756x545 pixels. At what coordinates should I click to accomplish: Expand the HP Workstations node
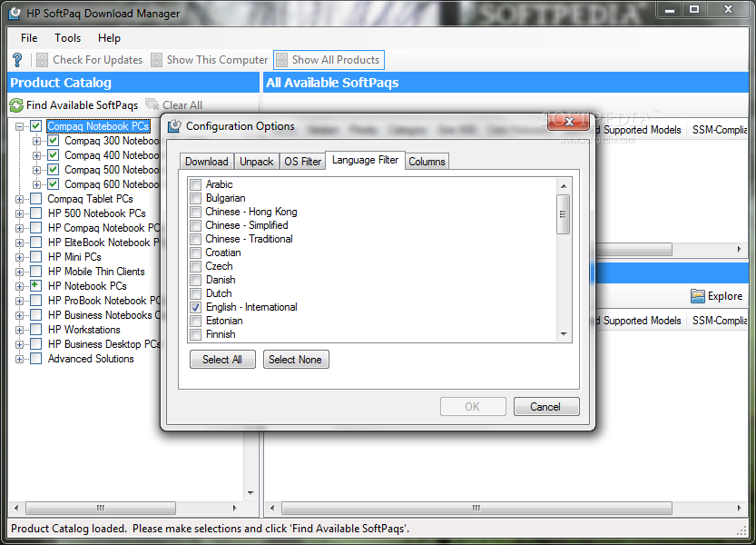19,331
